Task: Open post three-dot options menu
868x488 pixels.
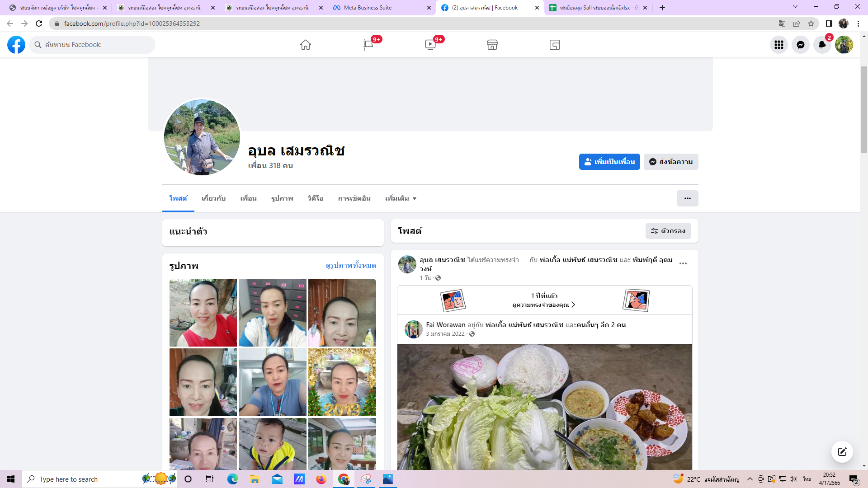Action: tap(683, 263)
